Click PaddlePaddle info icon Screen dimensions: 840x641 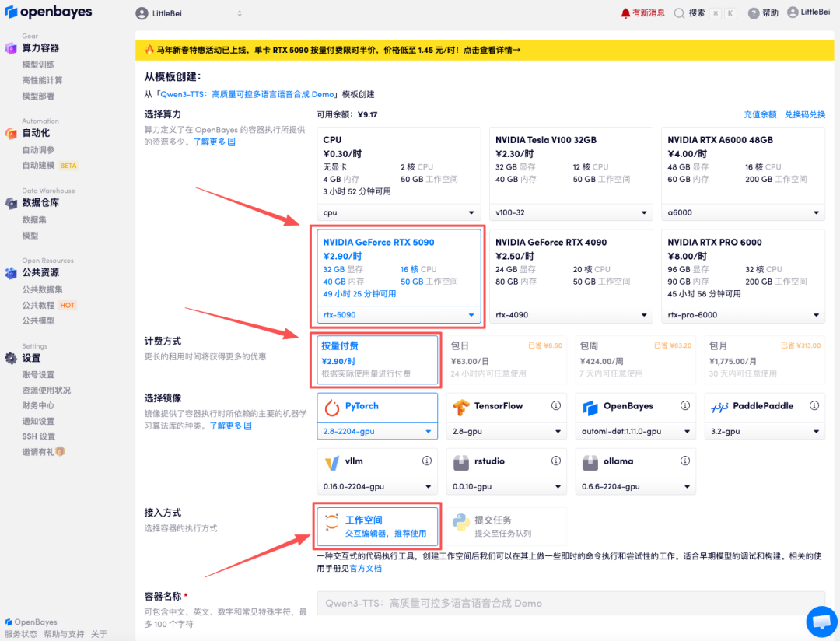pyautogui.click(x=814, y=406)
